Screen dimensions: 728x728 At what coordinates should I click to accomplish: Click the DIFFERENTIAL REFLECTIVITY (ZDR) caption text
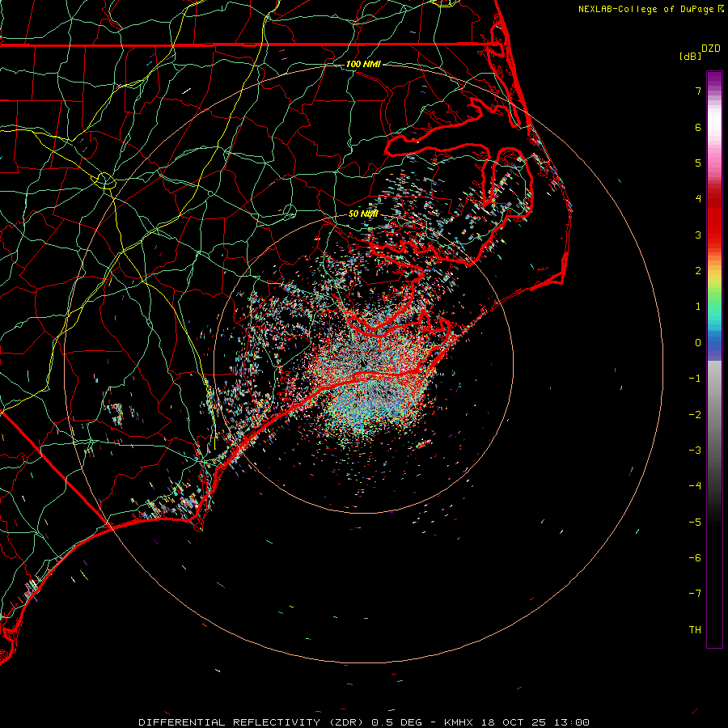click(253, 722)
